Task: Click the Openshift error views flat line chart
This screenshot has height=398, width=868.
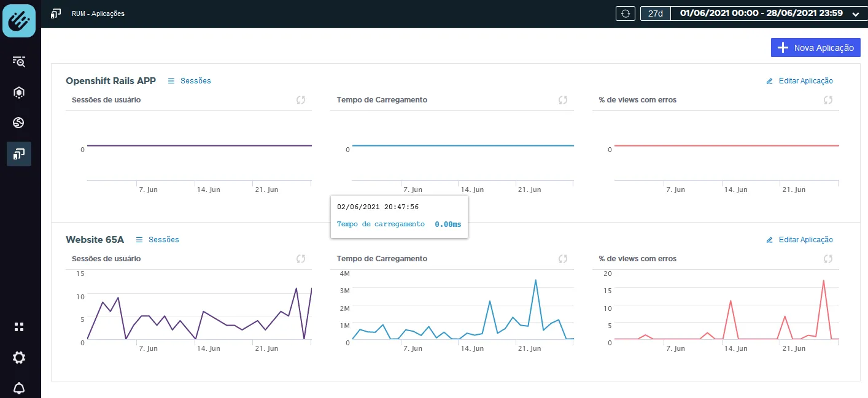Action: pos(727,146)
